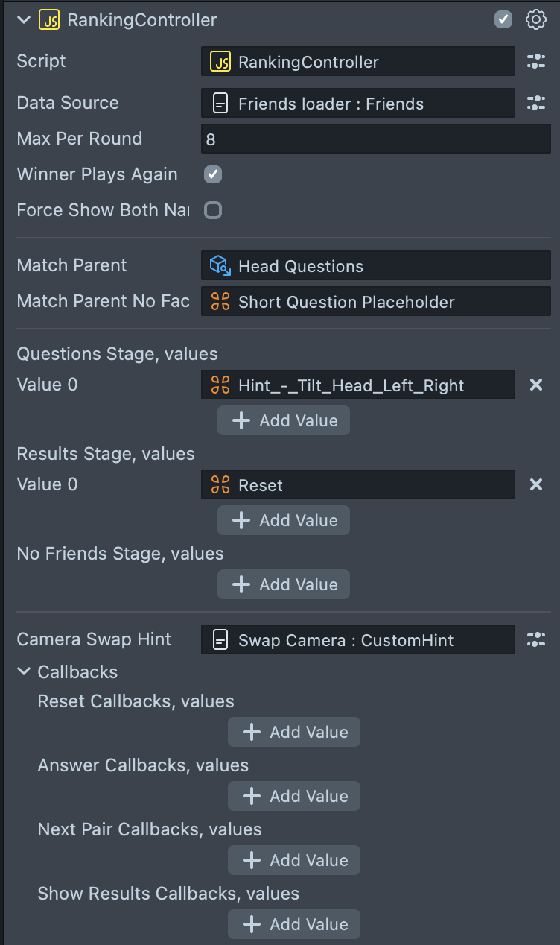
Task: Remove the Hint_-_Tilt_Head_Left_Right value
Action: pos(536,385)
